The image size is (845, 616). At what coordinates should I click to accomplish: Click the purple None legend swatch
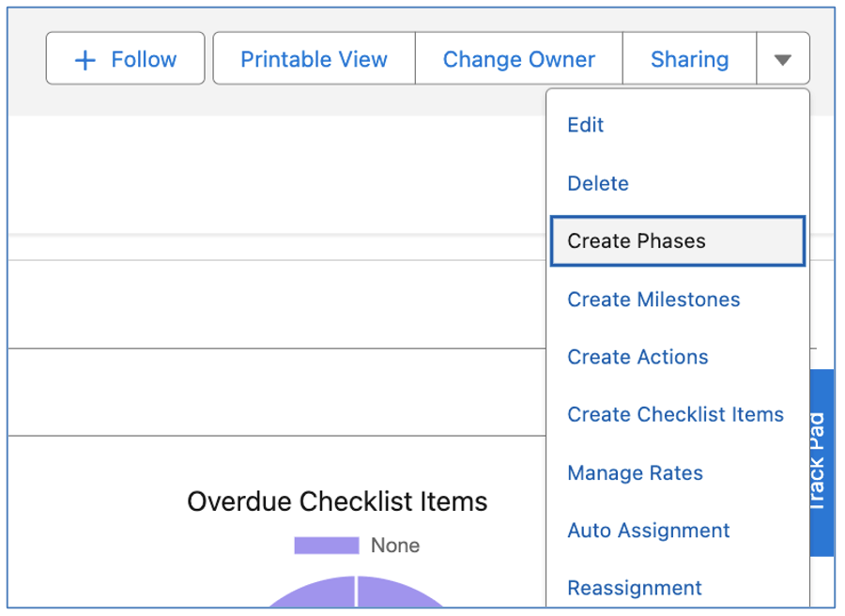[x=325, y=545]
